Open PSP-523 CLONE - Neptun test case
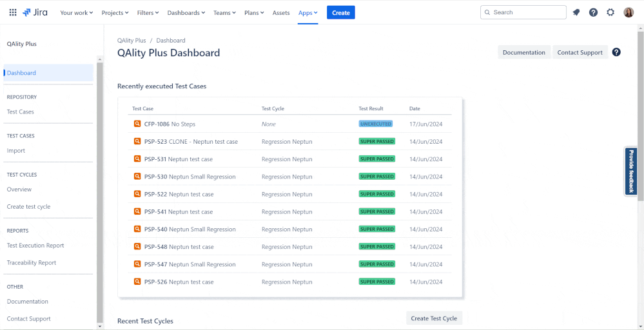This screenshot has height=330, width=644. tap(191, 142)
